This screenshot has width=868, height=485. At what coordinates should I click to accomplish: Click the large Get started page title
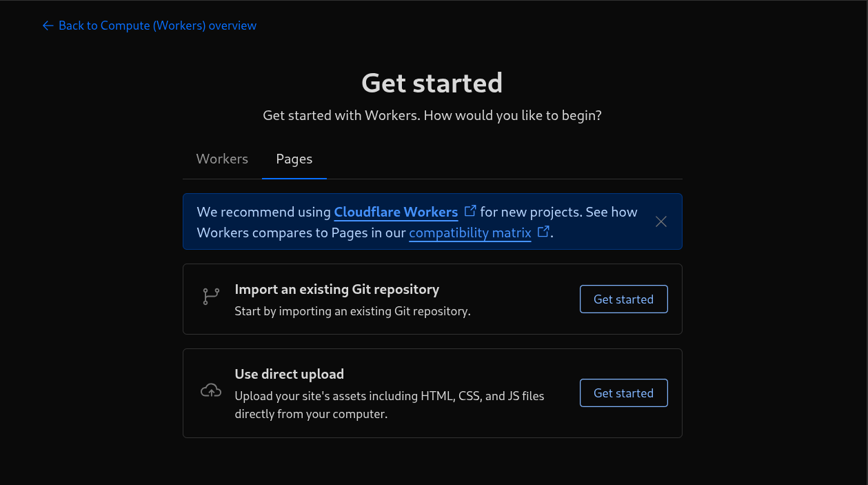click(432, 83)
